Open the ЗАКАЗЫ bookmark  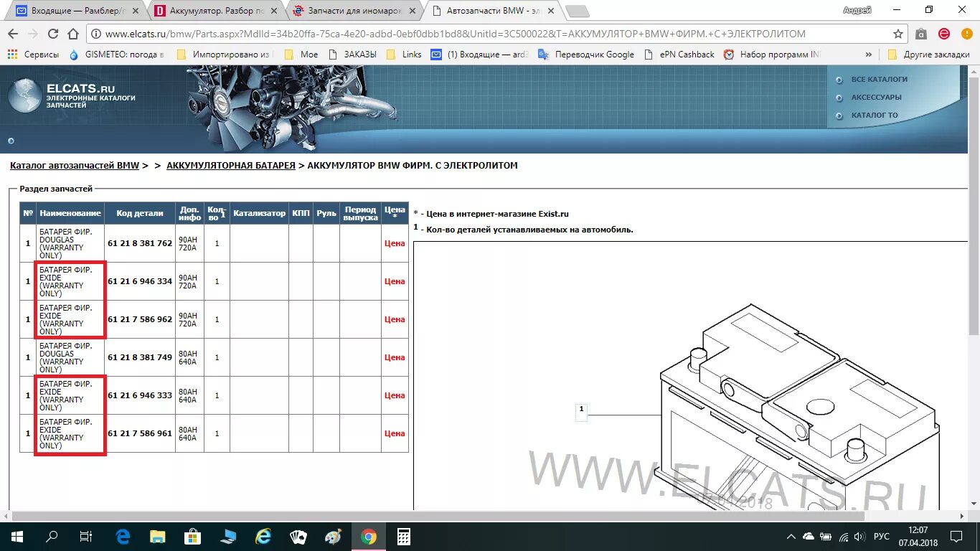pyautogui.click(x=352, y=55)
